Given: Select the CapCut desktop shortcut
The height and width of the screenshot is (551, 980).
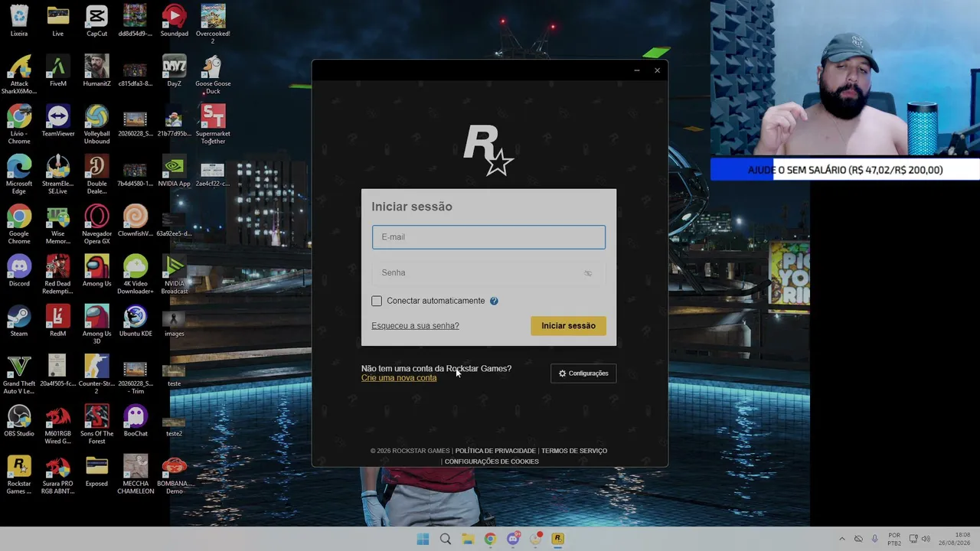Looking at the screenshot, I should 96,21.
